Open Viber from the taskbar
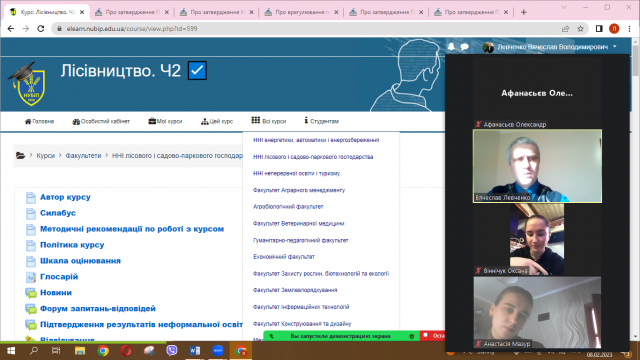 click(172, 351)
